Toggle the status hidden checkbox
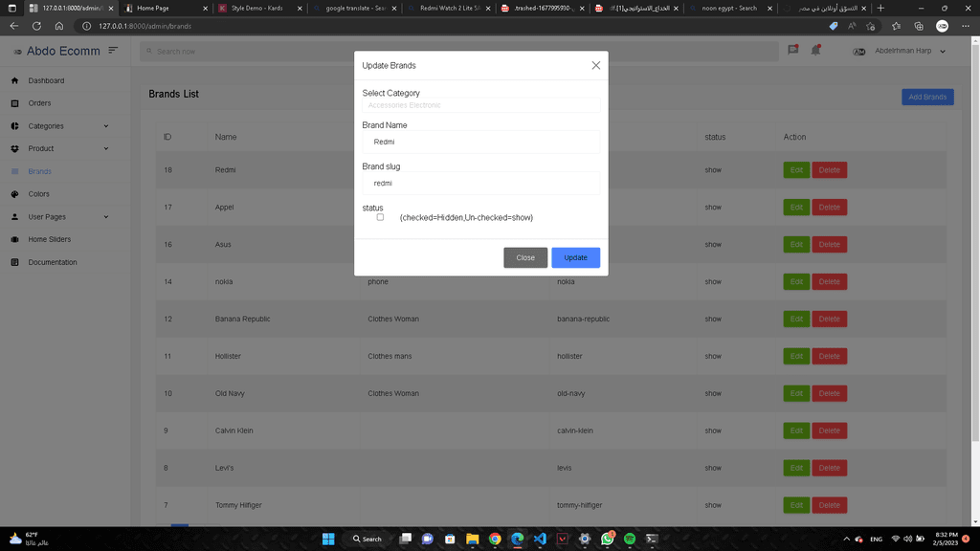980x551 pixels. point(380,217)
